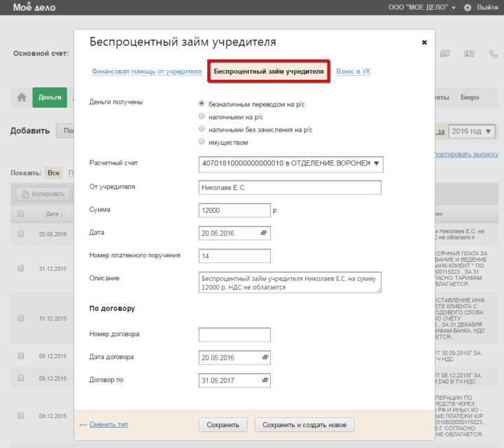Screen dimensions: 504x448
Task: Click the Дата field showing 20.05.2016
Action: click(x=234, y=233)
